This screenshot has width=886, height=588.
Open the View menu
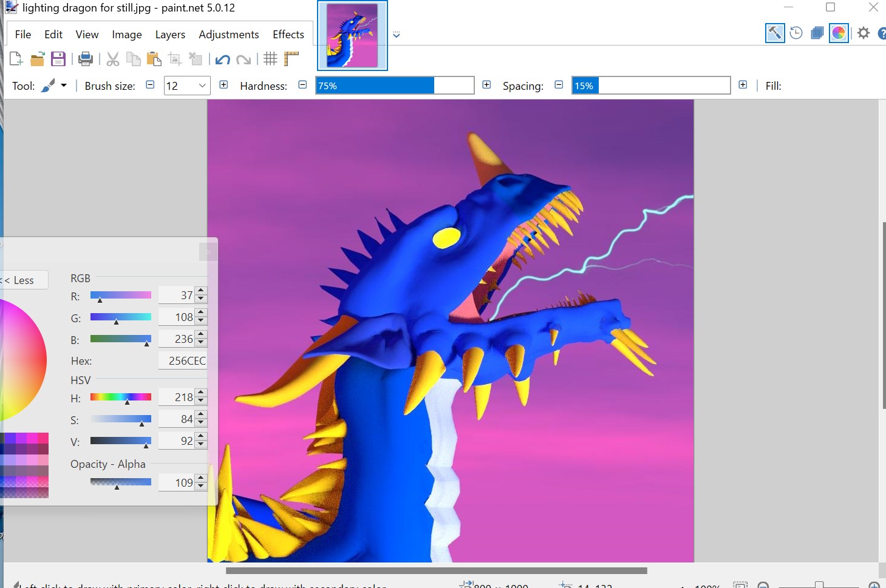[87, 35]
